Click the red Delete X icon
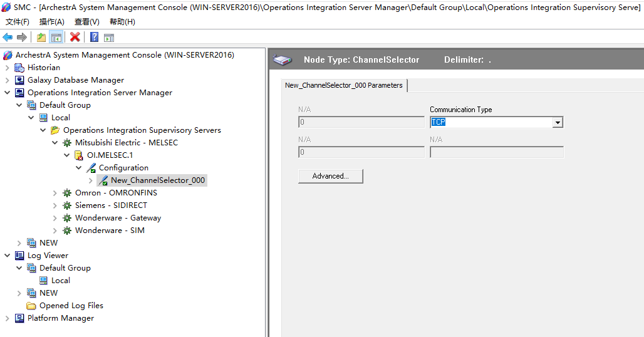Image resolution: width=644 pixels, height=337 pixels. 75,38
